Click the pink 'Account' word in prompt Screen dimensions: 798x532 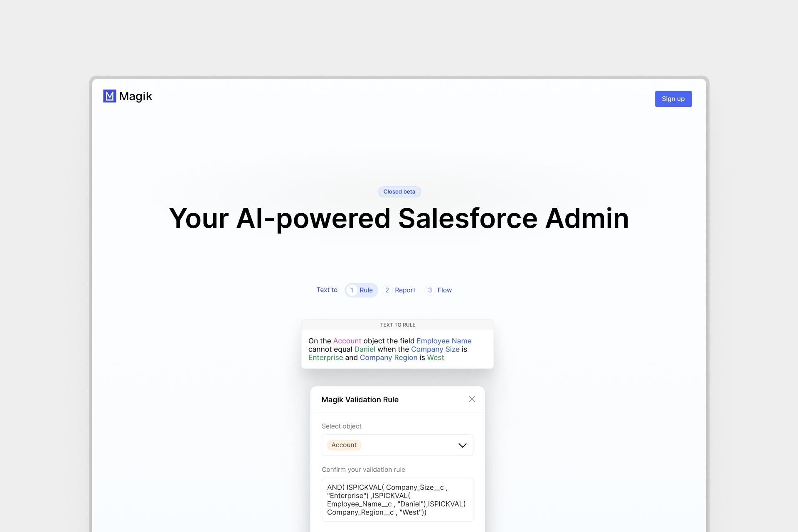pos(347,341)
